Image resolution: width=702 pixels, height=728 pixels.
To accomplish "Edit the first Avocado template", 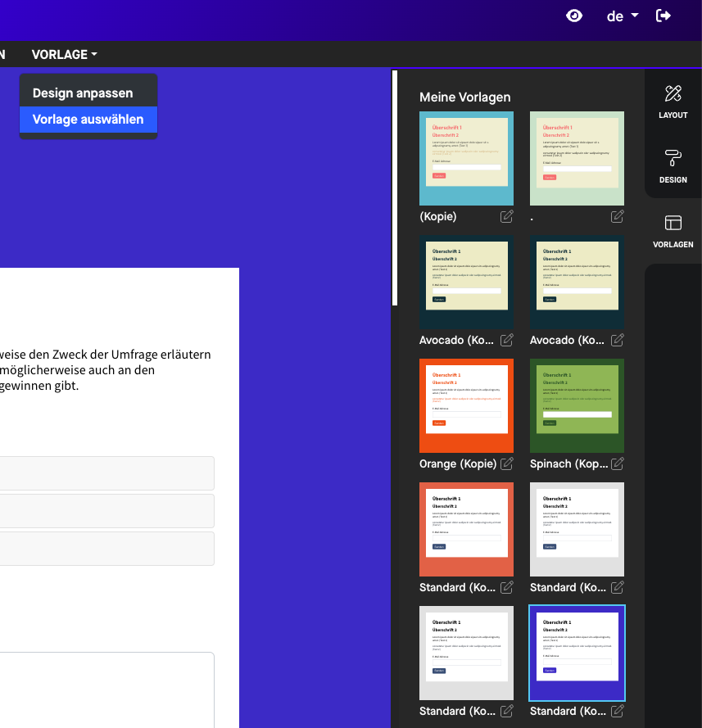I will click(507, 340).
